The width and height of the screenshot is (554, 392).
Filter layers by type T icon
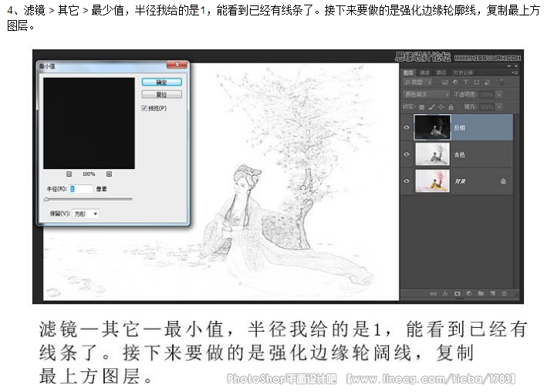coord(466,83)
